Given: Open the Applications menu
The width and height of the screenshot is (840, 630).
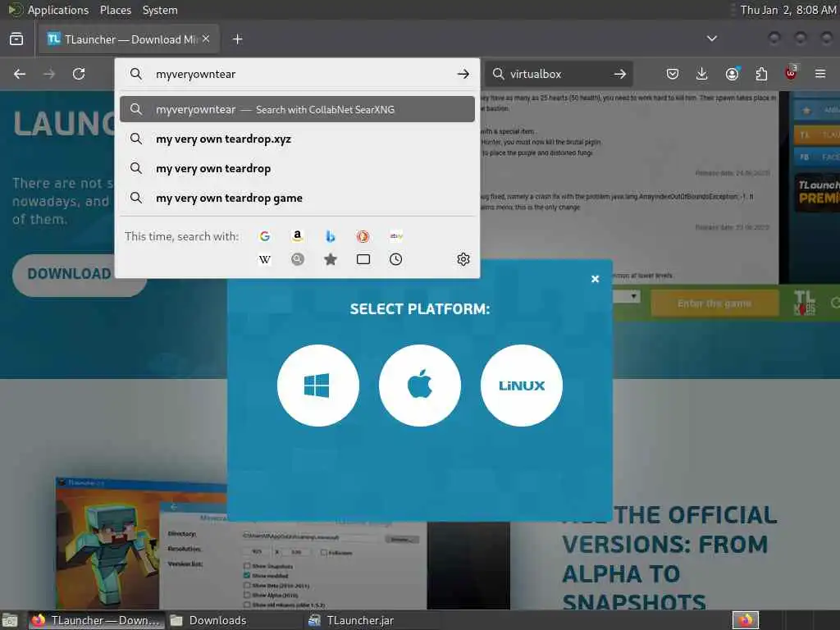Looking at the screenshot, I should pos(58,10).
